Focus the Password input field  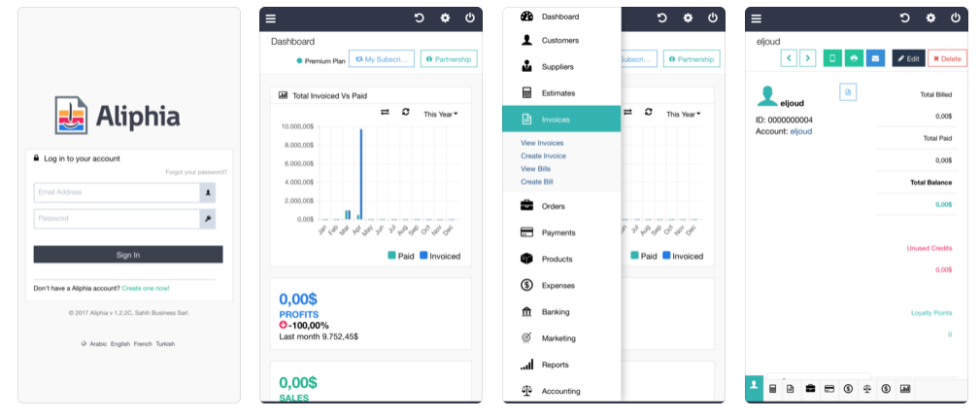click(x=117, y=219)
